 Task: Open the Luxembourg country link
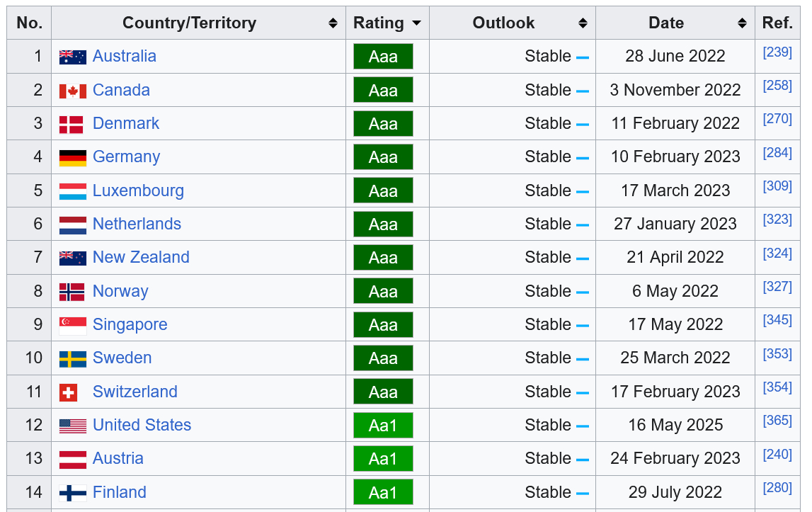(138, 191)
